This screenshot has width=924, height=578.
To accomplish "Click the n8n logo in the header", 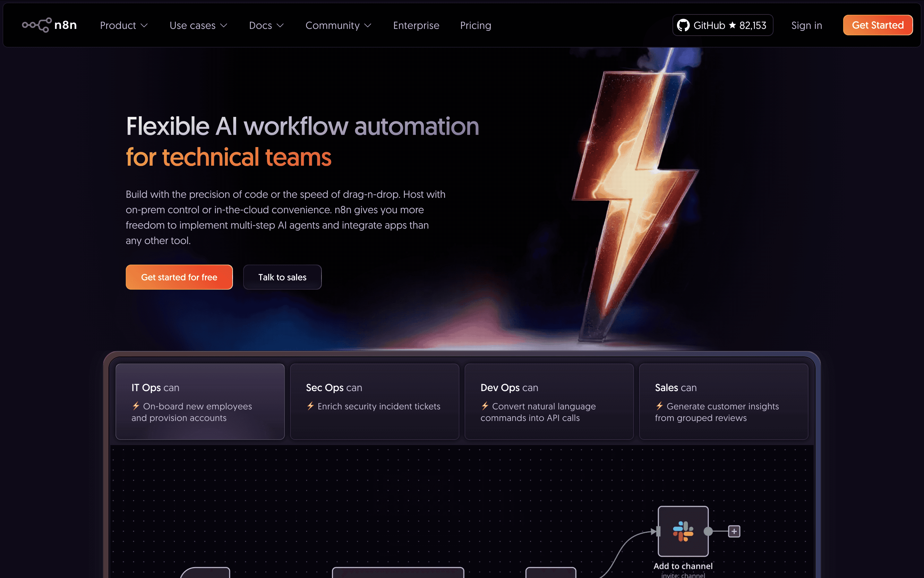I will point(49,25).
